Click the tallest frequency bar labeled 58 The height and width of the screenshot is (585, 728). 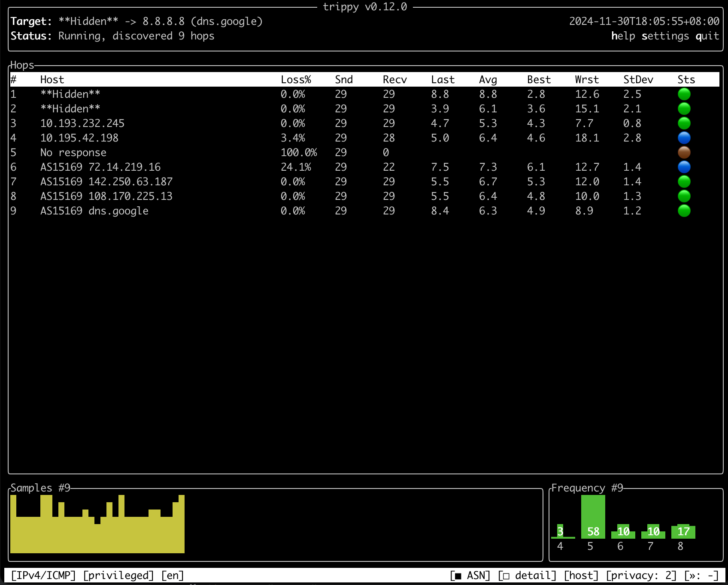pos(593,517)
